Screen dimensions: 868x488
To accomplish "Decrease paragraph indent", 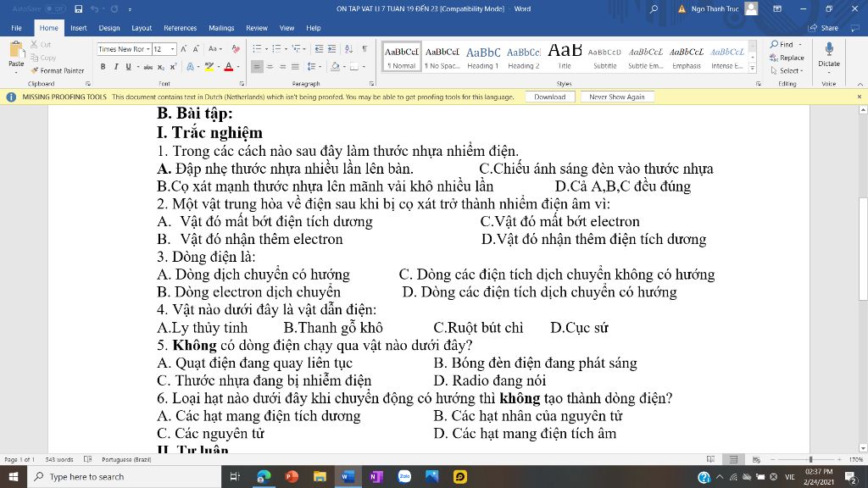I will pyautogui.click(x=319, y=49).
